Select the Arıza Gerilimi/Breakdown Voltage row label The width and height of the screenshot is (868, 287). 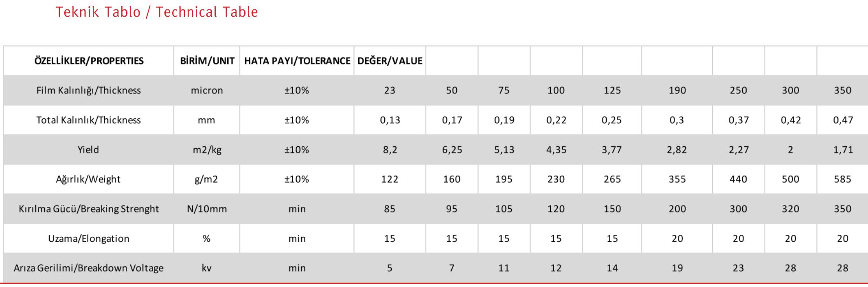coord(88,268)
